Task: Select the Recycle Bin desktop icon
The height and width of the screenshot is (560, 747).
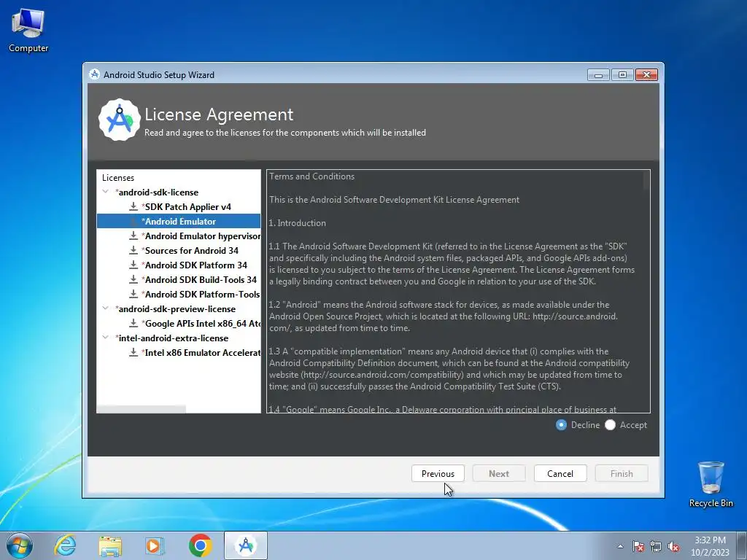Action: click(x=711, y=484)
